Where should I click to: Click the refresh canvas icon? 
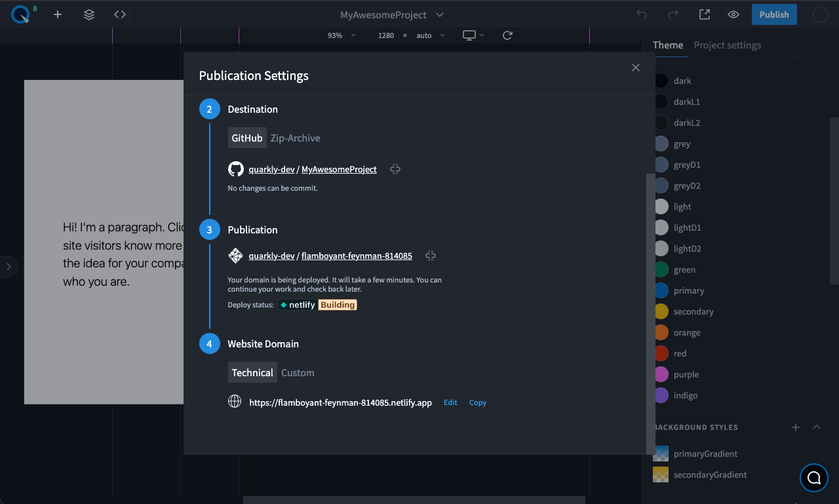tap(507, 35)
